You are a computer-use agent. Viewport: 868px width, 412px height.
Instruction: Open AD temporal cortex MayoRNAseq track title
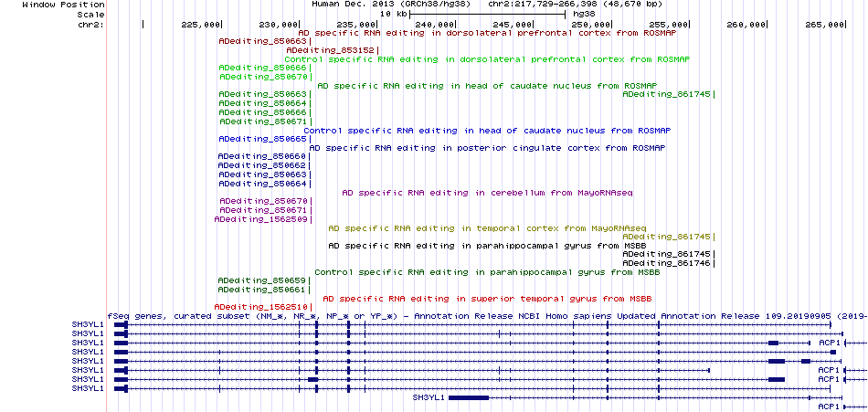[487, 228]
